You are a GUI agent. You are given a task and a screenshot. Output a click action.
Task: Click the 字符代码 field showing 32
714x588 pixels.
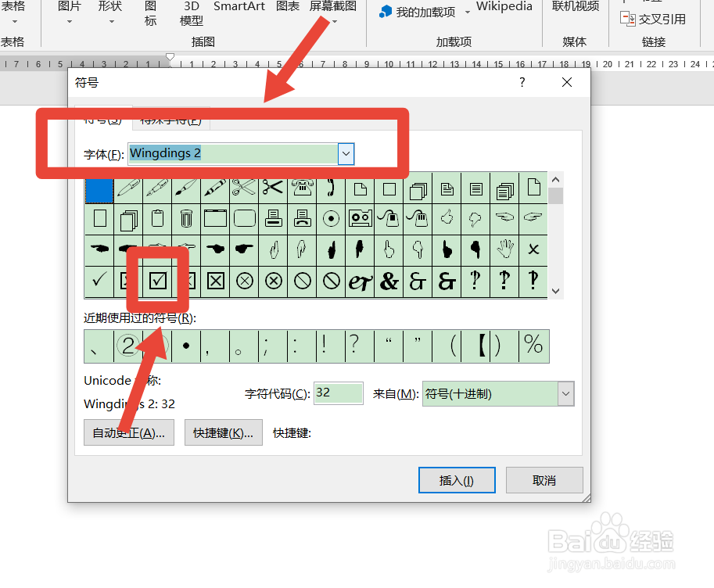coord(339,393)
